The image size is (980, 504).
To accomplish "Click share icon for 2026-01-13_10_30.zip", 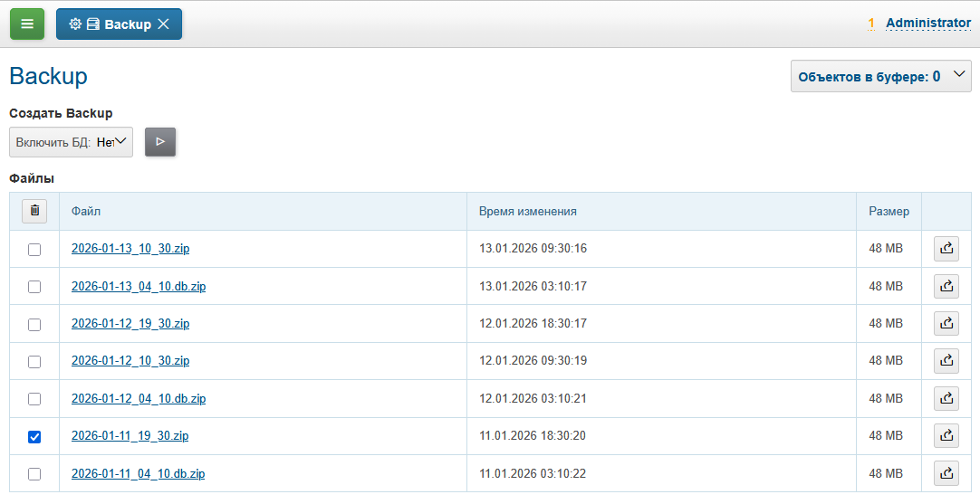I will tap(946, 249).
